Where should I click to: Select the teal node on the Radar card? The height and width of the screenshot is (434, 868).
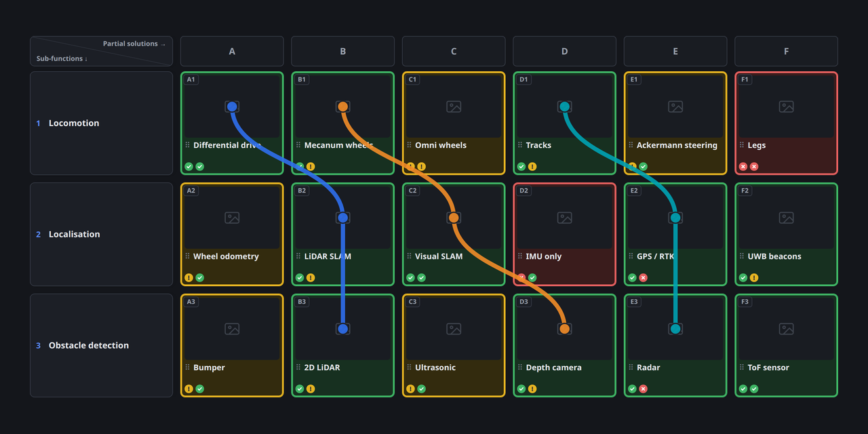click(x=675, y=329)
